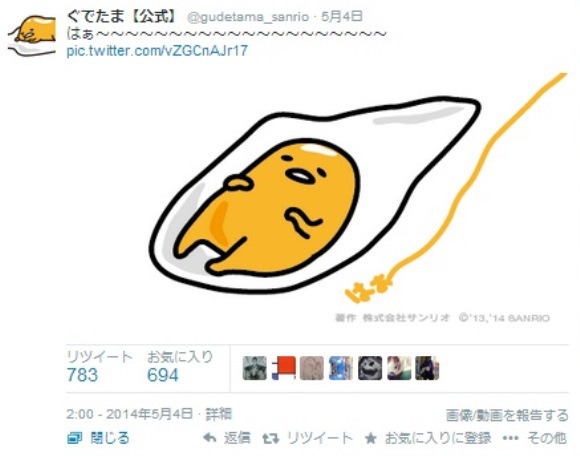Report media via 画像/動画を報告する
The height and width of the screenshot is (456, 580).
point(507,415)
